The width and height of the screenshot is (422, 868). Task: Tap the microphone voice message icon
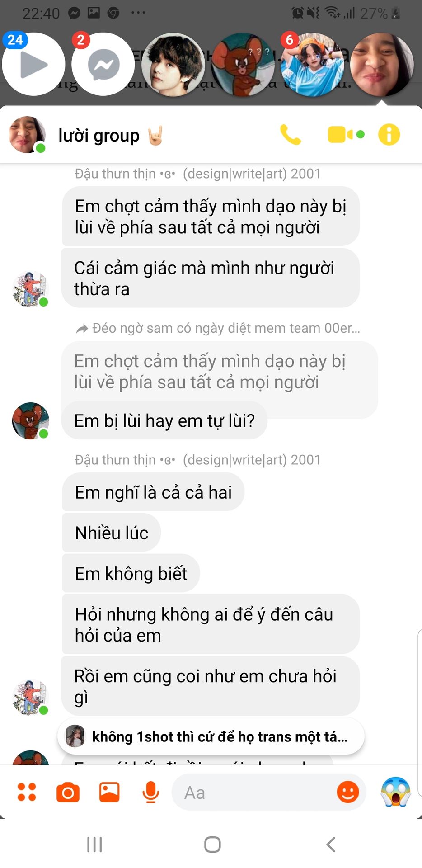150,793
